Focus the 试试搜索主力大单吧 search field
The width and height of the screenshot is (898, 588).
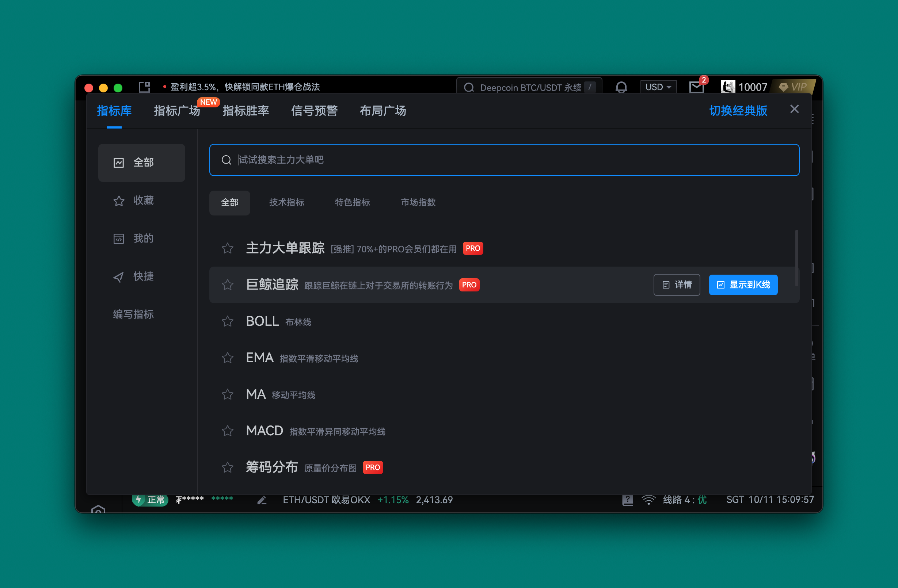505,160
